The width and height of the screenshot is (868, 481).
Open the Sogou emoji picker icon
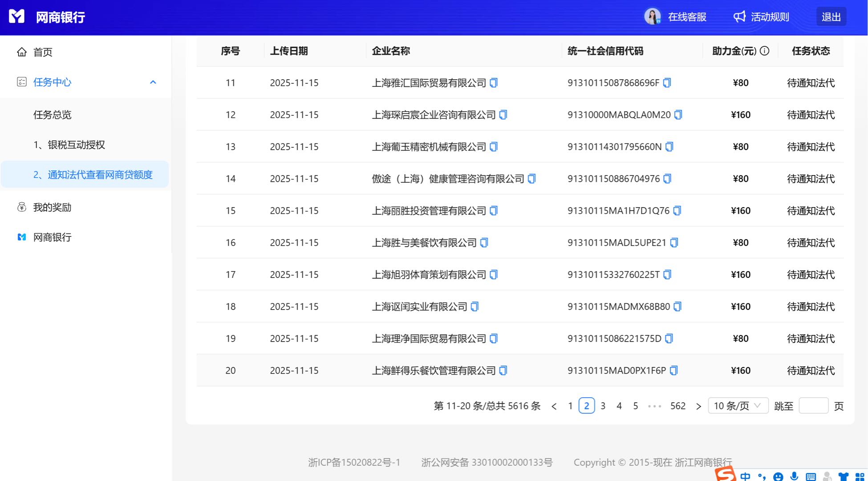point(778,476)
